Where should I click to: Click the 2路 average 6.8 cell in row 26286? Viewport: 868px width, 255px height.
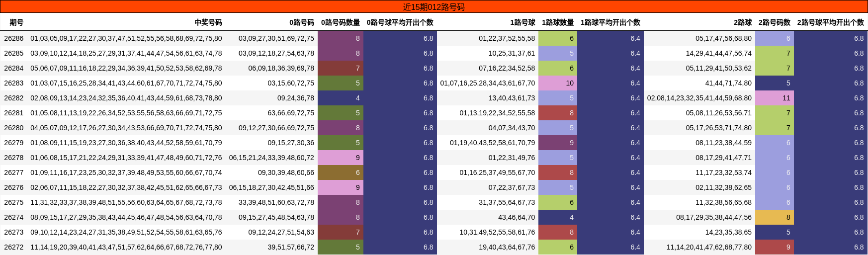[831, 38]
